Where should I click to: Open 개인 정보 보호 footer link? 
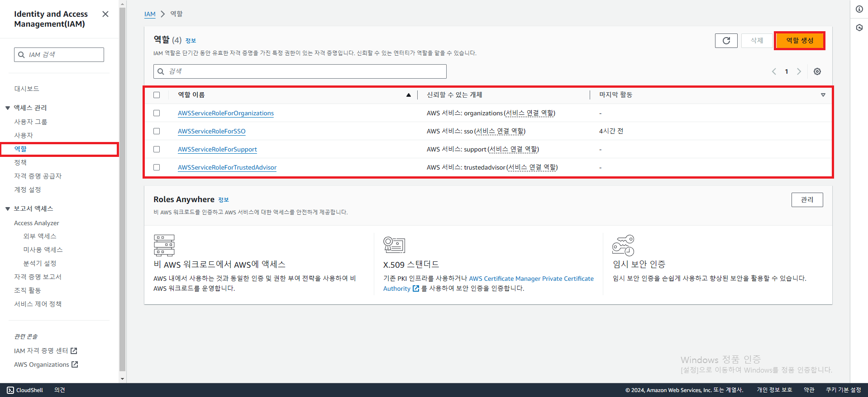[x=774, y=390]
